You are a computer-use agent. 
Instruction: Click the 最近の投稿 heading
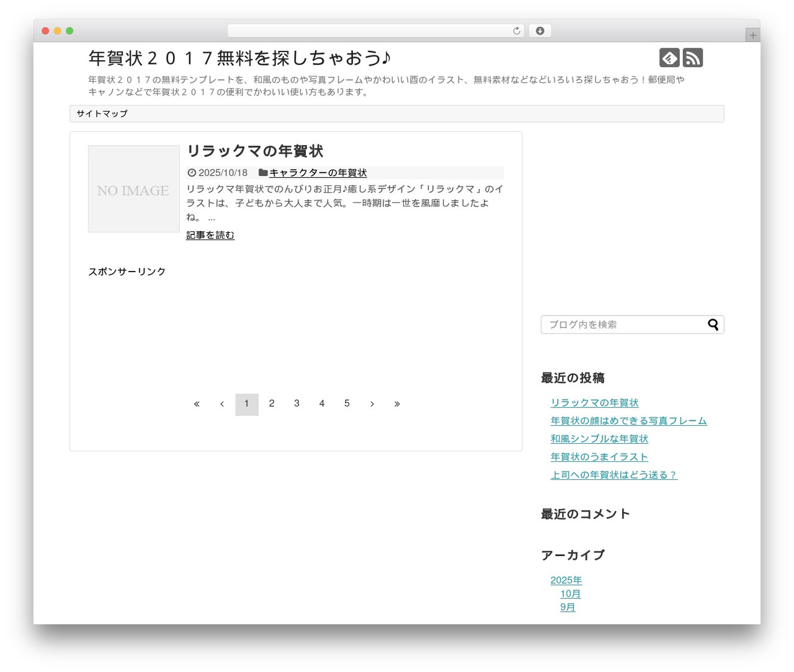573,378
